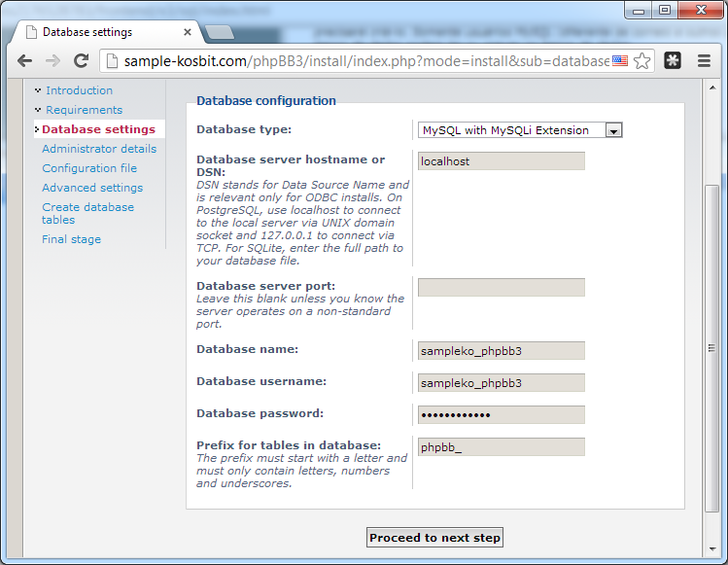Click the table prefix field phpbb_

coord(502,447)
